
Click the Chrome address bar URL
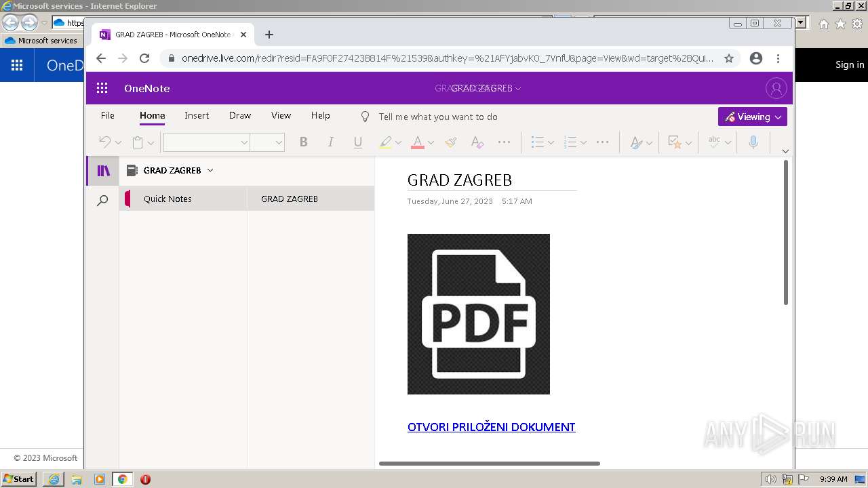(x=448, y=58)
